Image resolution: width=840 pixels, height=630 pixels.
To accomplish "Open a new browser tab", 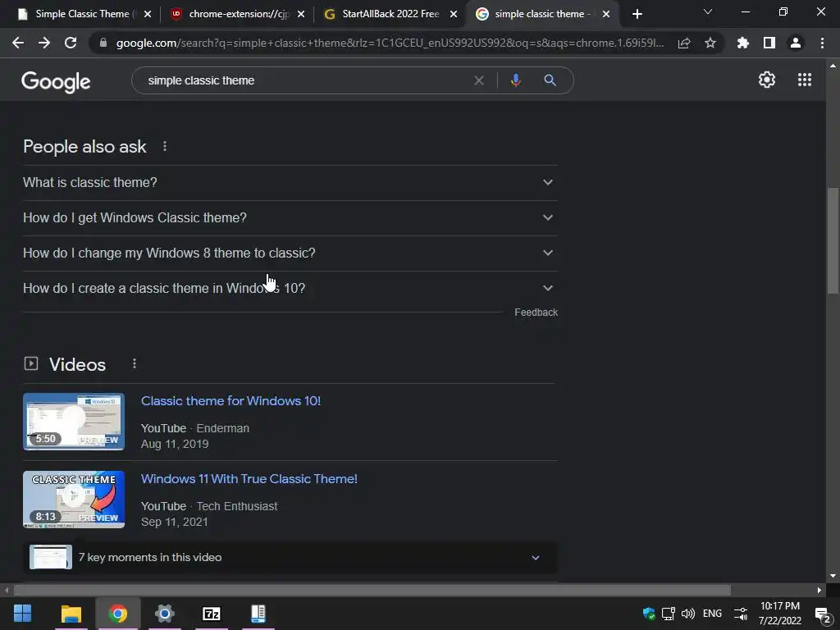I will click(x=637, y=14).
